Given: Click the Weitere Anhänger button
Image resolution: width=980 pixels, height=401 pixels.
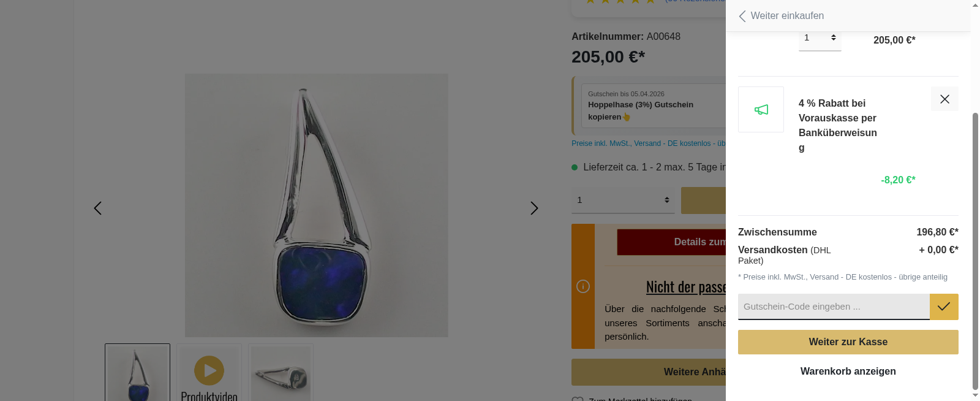Looking at the screenshot, I should 649,372.
